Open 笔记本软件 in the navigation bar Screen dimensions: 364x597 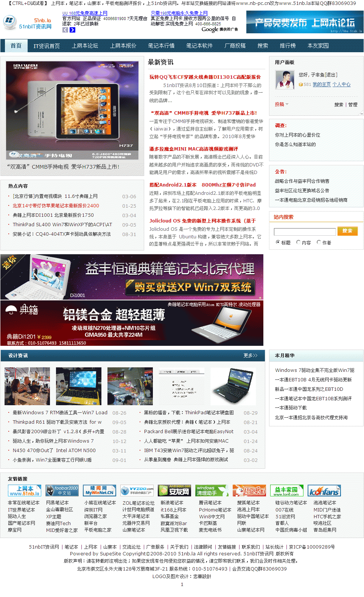[x=199, y=46]
